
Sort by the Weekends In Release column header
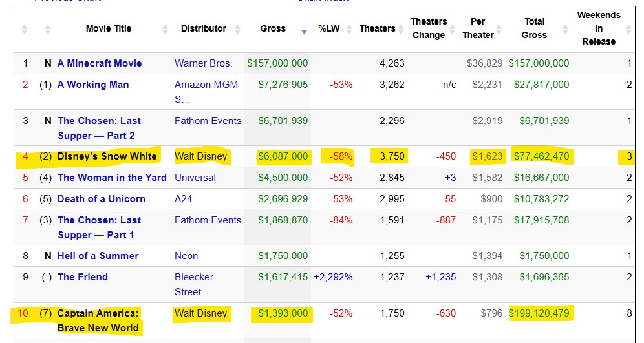[x=599, y=28]
